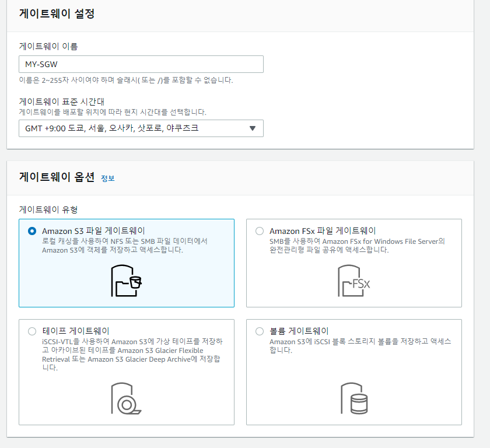Click the 테이프 게이트웨이 title text
Screen dimensions: 490x448
[76, 331]
